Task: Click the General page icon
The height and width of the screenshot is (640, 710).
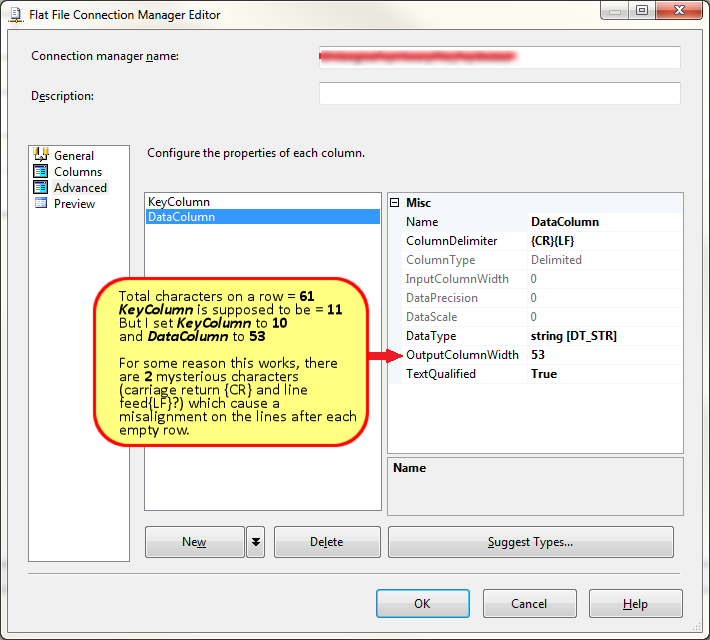Action: coord(41,155)
